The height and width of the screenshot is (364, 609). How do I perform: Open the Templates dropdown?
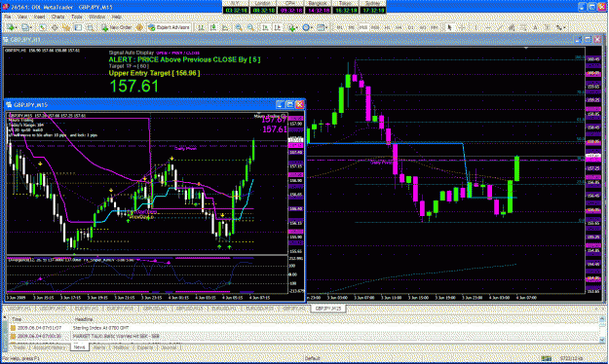click(x=322, y=27)
